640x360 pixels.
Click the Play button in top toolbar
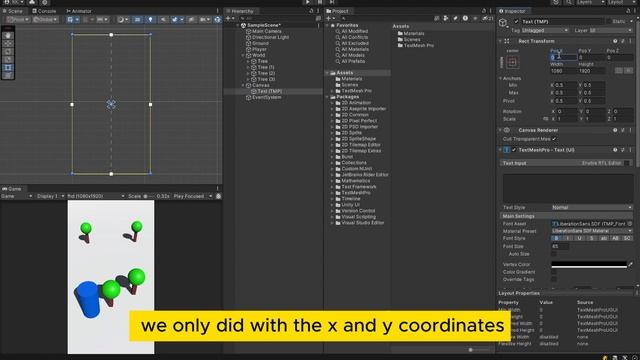point(307,2)
